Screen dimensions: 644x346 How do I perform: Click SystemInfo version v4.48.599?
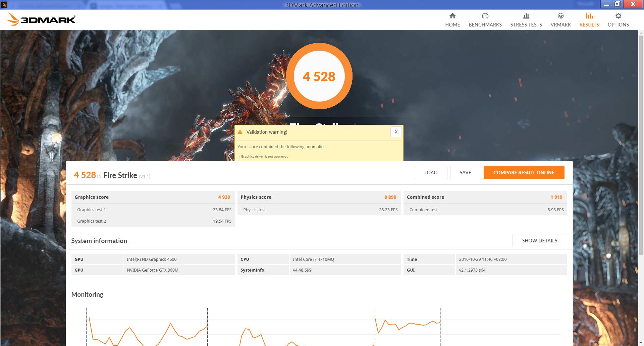(x=302, y=270)
